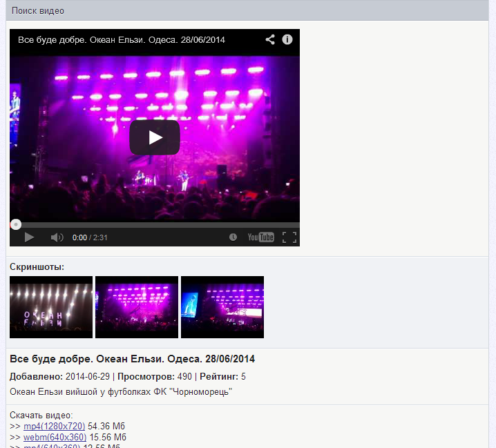Open the second concert screenshot thumbnail

[137, 307]
